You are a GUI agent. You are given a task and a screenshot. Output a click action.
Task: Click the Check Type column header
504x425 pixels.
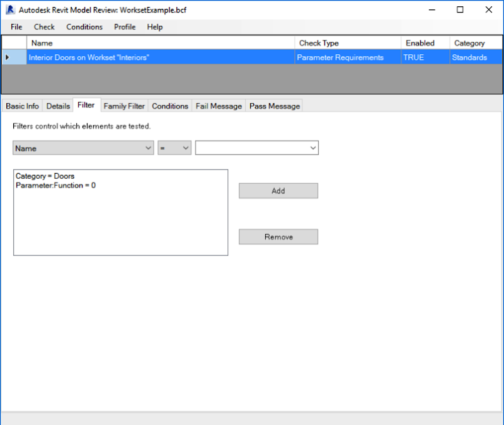point(348,43)
